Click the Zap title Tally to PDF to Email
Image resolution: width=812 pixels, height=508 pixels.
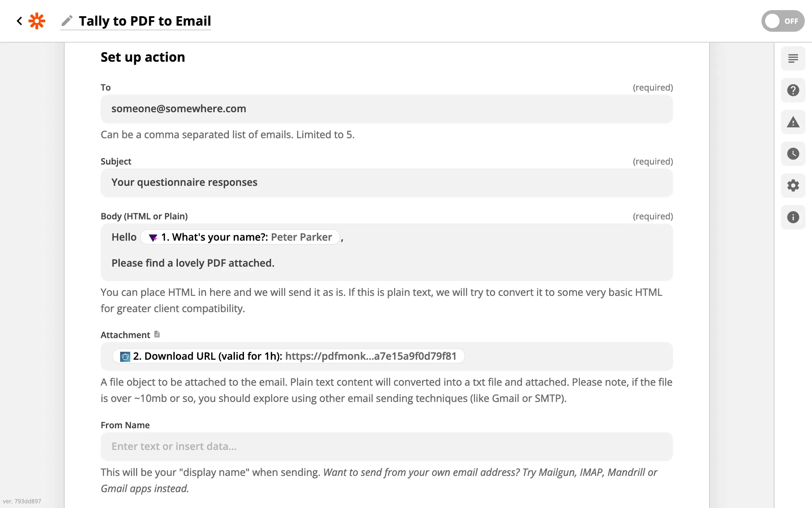click(x=145, y=21)
